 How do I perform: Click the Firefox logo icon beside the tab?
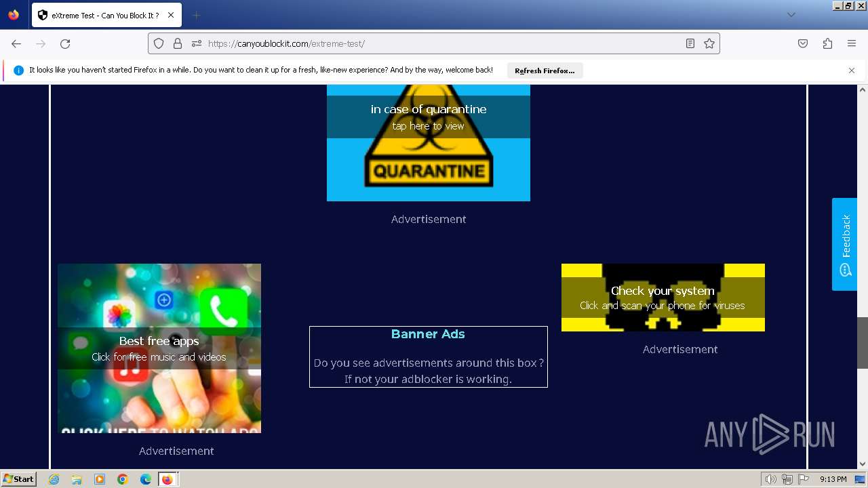tap(14, 15)
